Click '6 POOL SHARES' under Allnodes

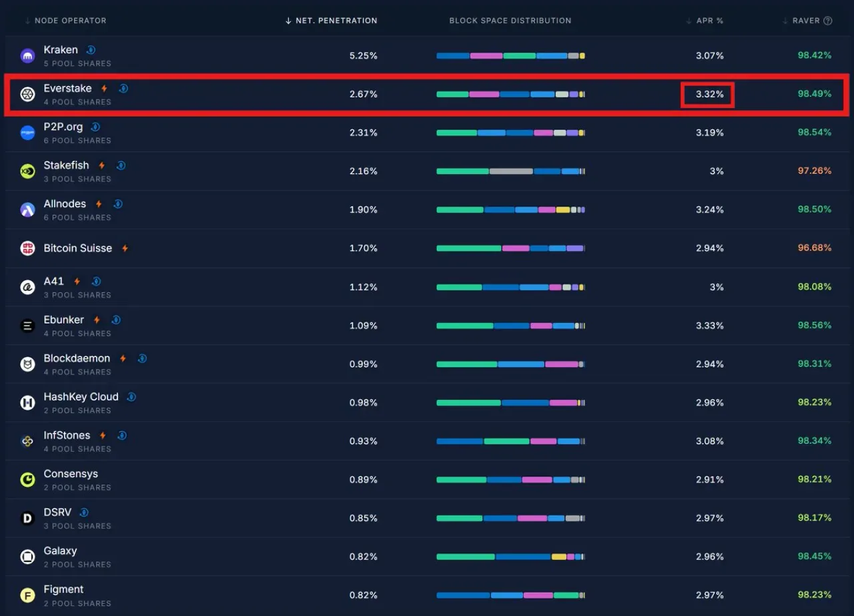tap(77, 218)
